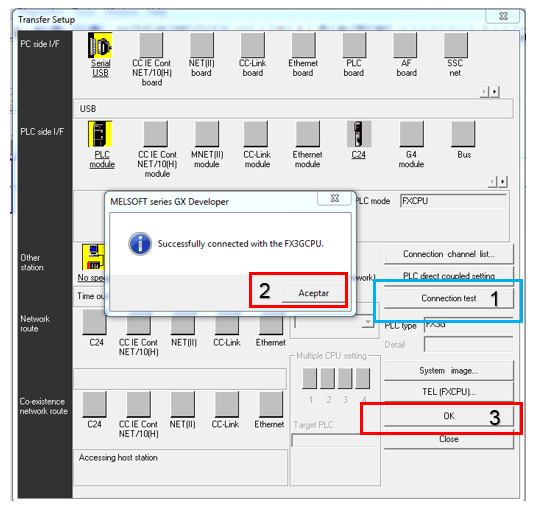Click the 'Accessing host station' status text
Screen dimensions: 537x509
point(118,458)
